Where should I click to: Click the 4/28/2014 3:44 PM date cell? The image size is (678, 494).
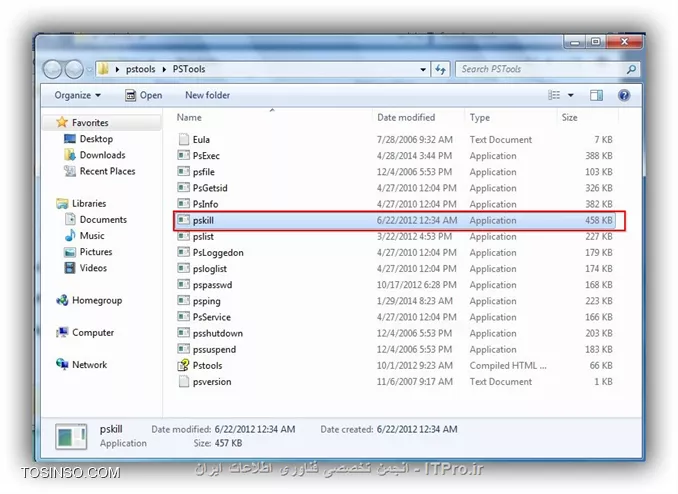tap(414, 156)
